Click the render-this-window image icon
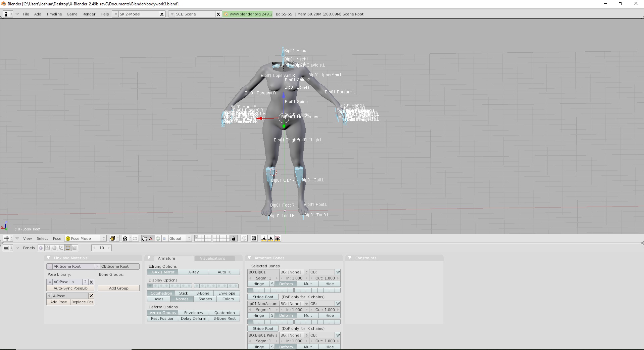Image resolution: width=644 pixels, height=350 pixels. point(254,238)
